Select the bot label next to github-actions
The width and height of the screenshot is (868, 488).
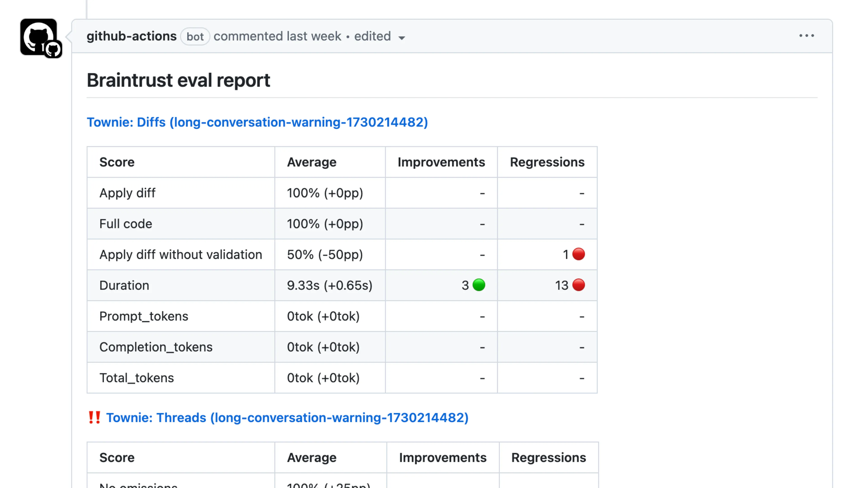tap(195, 36)
